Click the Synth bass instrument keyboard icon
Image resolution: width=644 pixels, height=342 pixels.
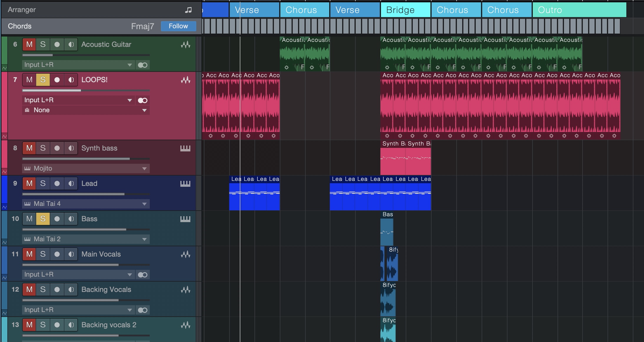(185, 148)
